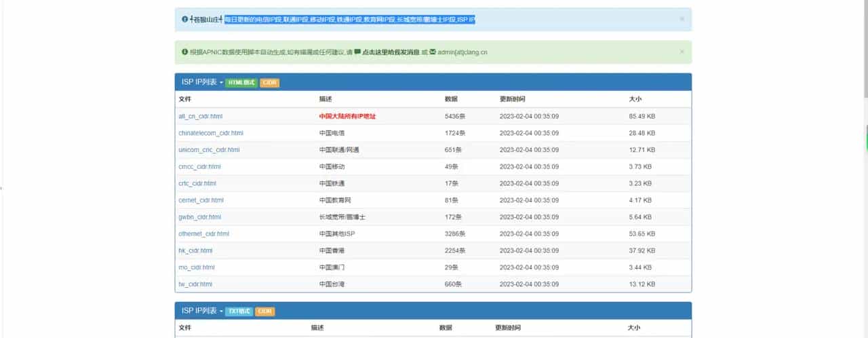Open hk_cidr.html file link
Screen dimensions: 868x338
click(x=195, y=250)
